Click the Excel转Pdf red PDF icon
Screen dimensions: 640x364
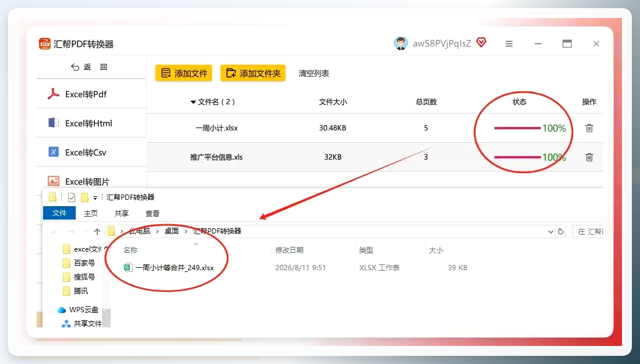point(53,94)
